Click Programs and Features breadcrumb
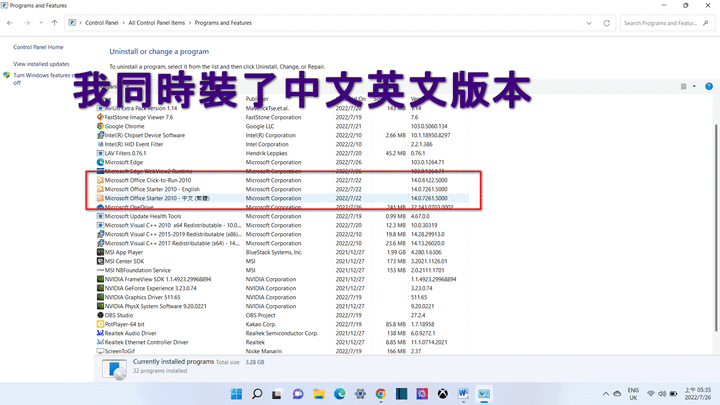The width and height of the screenshot is (720, 405). (x=223, y=22)
